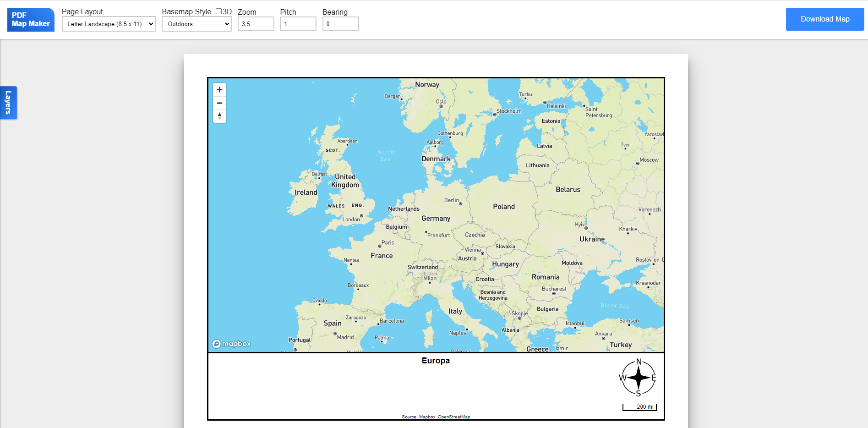The image size is (868, 428).
Task: Click the Bearing value field
Action: tap(340, 24)
